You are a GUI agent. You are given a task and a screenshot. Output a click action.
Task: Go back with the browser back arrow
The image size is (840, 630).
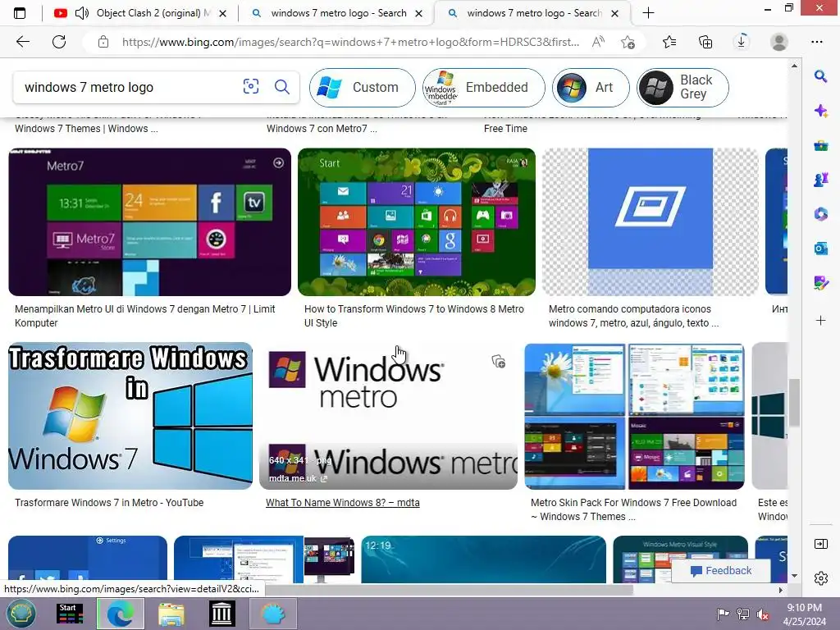point(22,42)
